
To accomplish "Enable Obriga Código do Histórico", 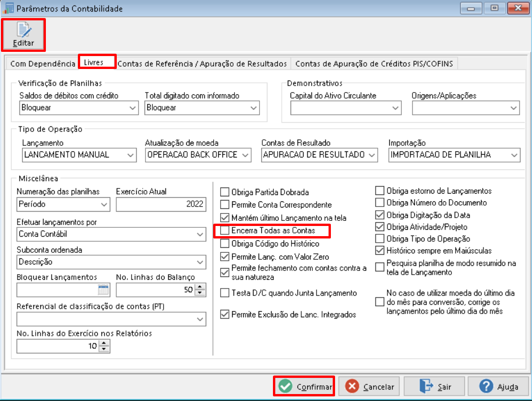I will click(225, 244).
